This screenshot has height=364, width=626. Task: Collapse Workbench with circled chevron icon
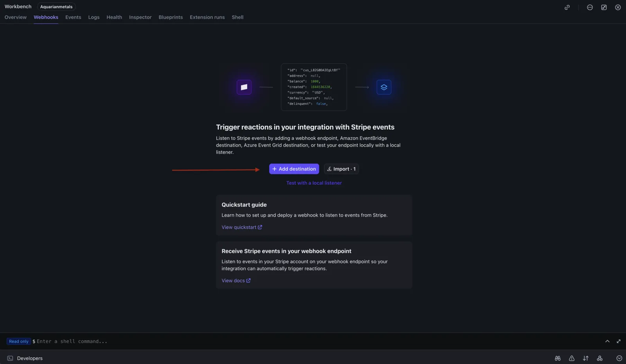coord(619,358)
